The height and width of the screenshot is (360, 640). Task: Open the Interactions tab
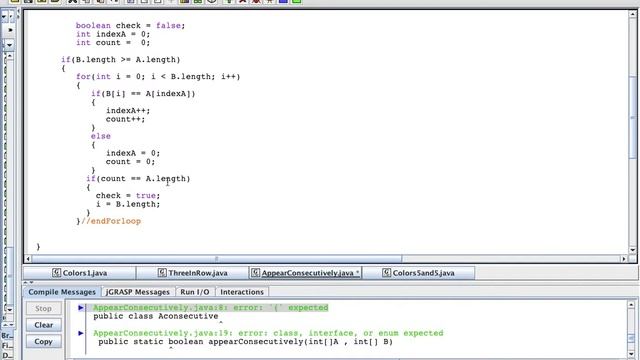click(242, 292)
